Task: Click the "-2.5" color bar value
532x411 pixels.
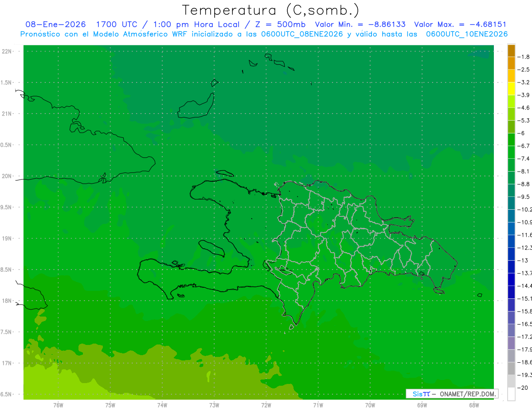Action: pyautogui.click(x=524, y=70)
